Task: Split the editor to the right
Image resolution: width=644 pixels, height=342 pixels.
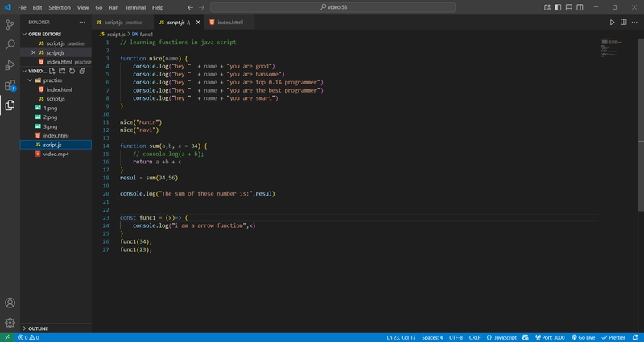Action: tap(623, 23)
